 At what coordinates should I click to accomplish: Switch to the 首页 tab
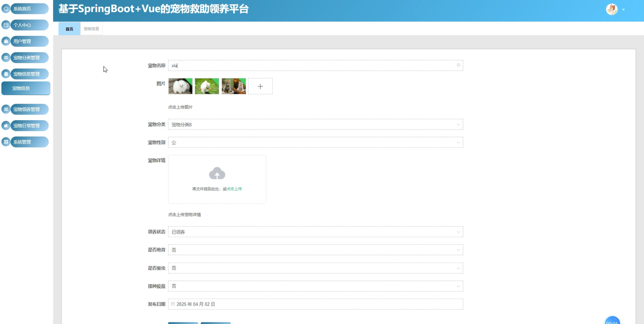pyautogui.click(x=69, y=28)
